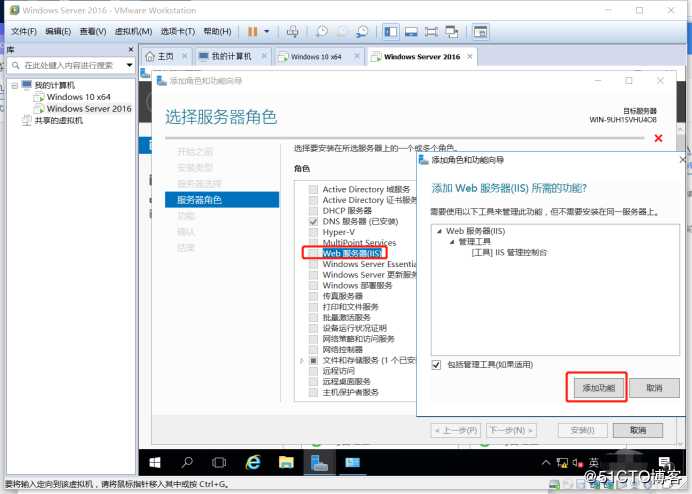Image resolution: width=692 pixels, height=494 pixels.
Task: Click Server Manager icon on guest taskbar
Action: pos(319,463)
